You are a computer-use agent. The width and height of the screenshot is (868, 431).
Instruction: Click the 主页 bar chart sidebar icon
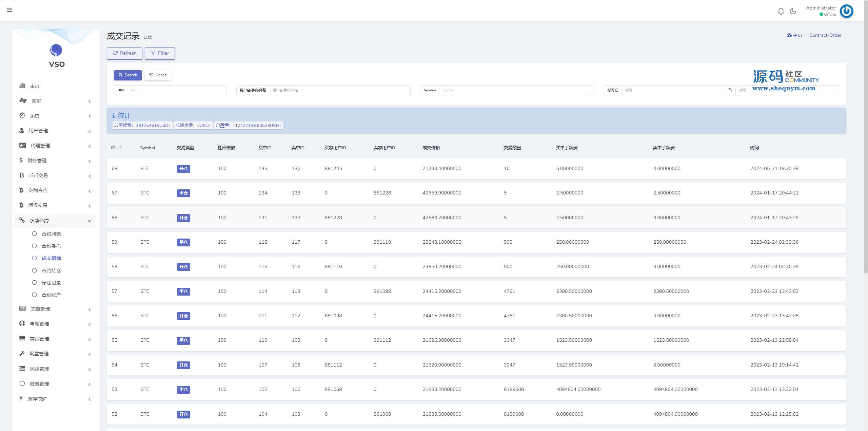[x=22, y=86]
